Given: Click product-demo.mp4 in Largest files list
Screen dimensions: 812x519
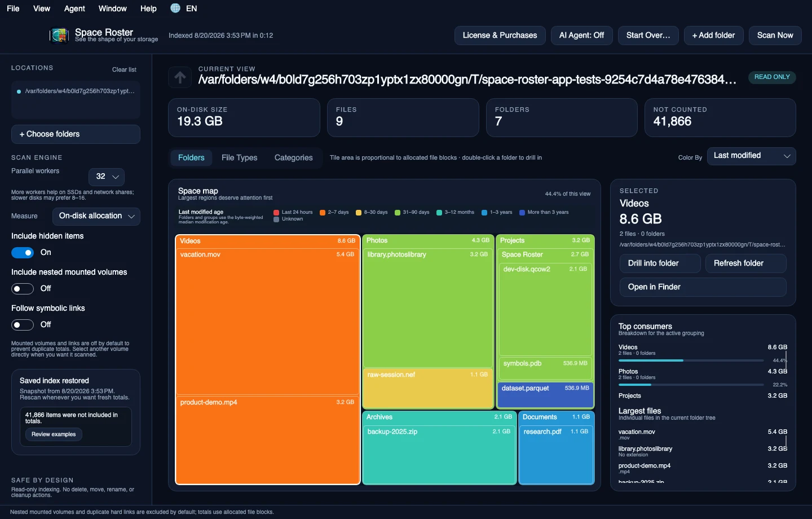Looking at the screenshot, I should point(703,468).
